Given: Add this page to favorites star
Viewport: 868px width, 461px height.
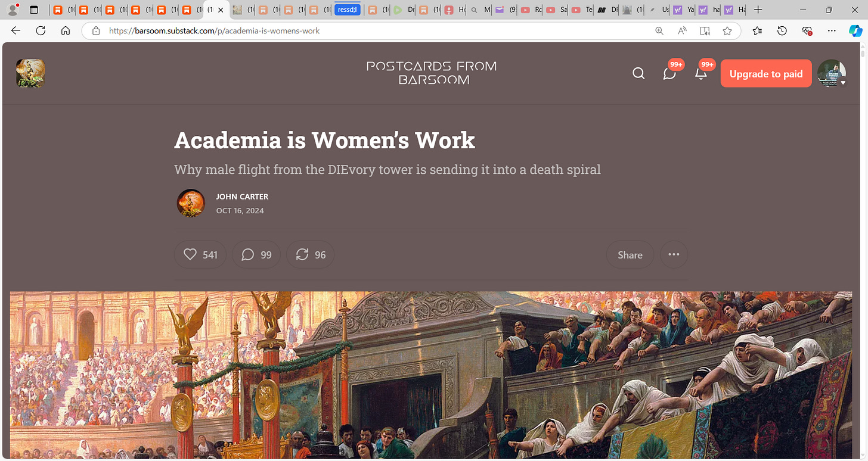Looking at the screenshot, I should click(727, 31).
